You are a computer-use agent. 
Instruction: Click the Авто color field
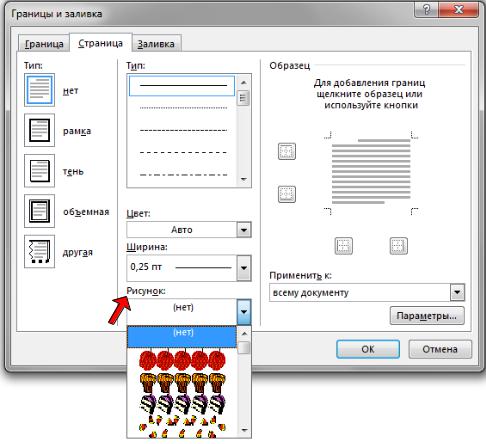click(x=182, y=230)
